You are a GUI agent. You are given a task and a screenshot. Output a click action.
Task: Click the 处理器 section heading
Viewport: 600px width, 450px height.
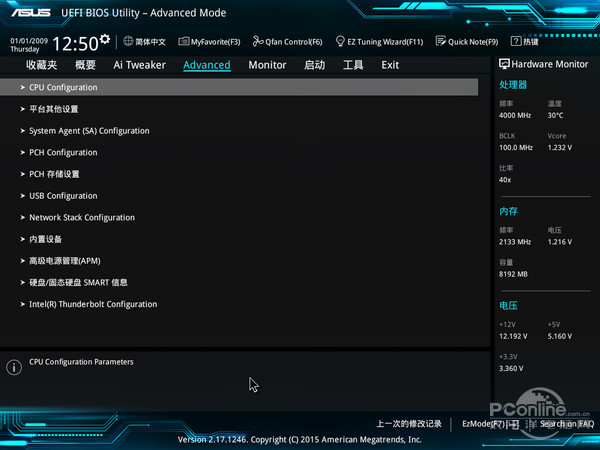(513, 85)
